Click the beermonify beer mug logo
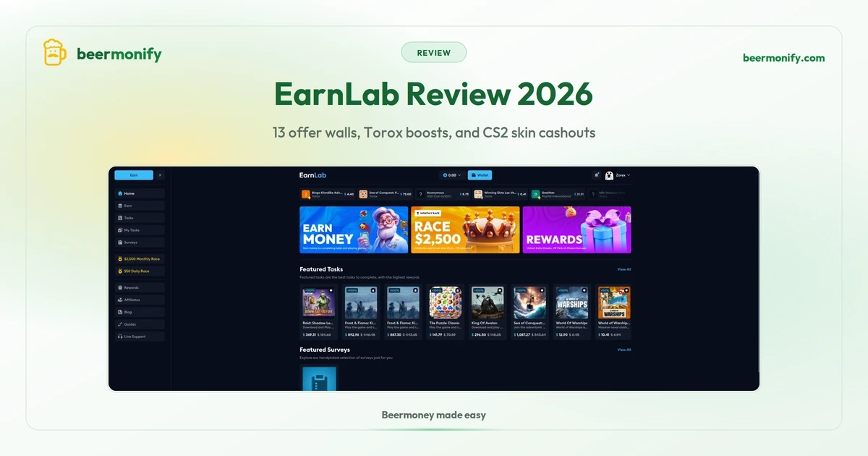This screenshot has width=868, height=456. point(55,53)
